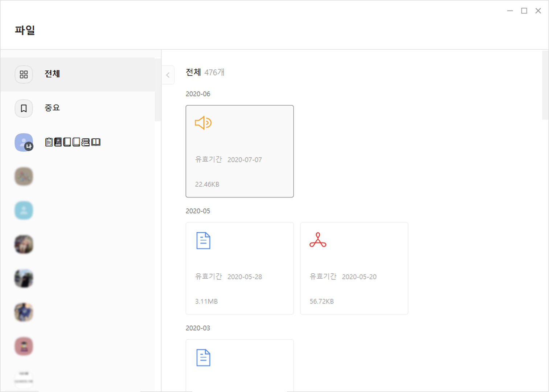Open the blue document icon under 2020-05
Screen dimensions: 549x392
pyautogui.click(x=204, y=240)
